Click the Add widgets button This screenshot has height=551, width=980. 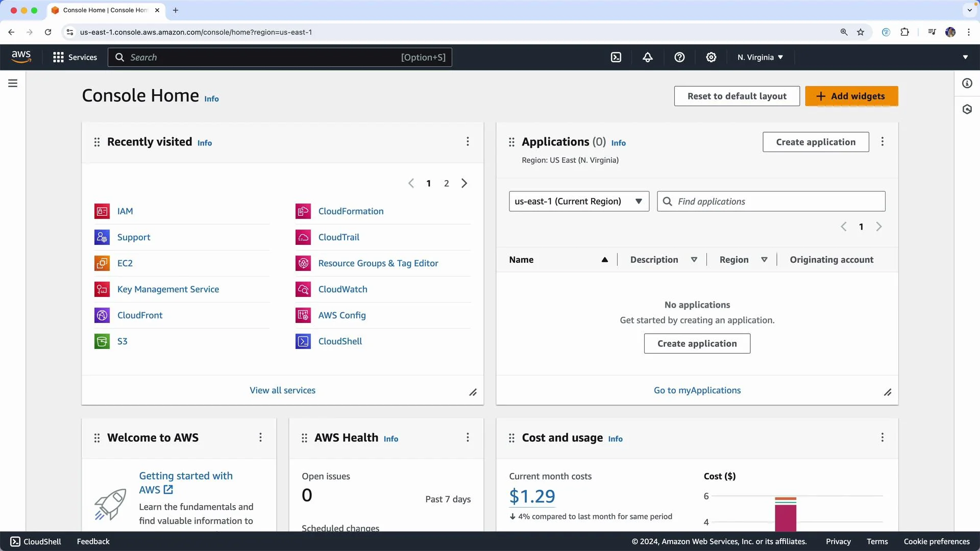click(851, 96)
